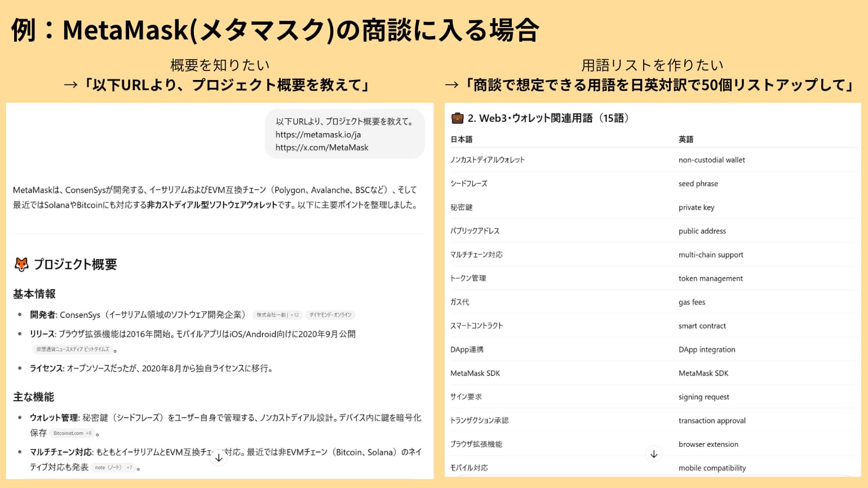Click the 概要を知りたい caption
The image size is (868, 488).
pyautogui.click(x=220, y=65)
